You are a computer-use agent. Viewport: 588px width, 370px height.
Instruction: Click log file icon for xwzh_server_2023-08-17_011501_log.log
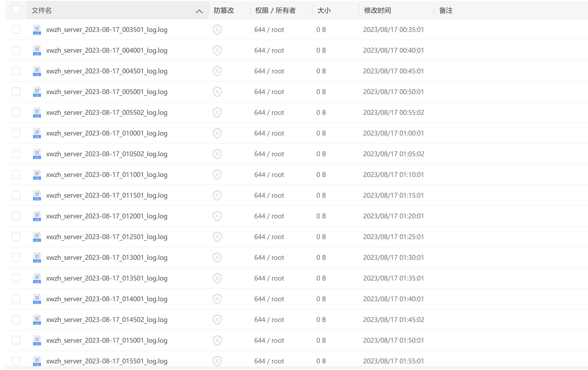[x=37, y=195]
